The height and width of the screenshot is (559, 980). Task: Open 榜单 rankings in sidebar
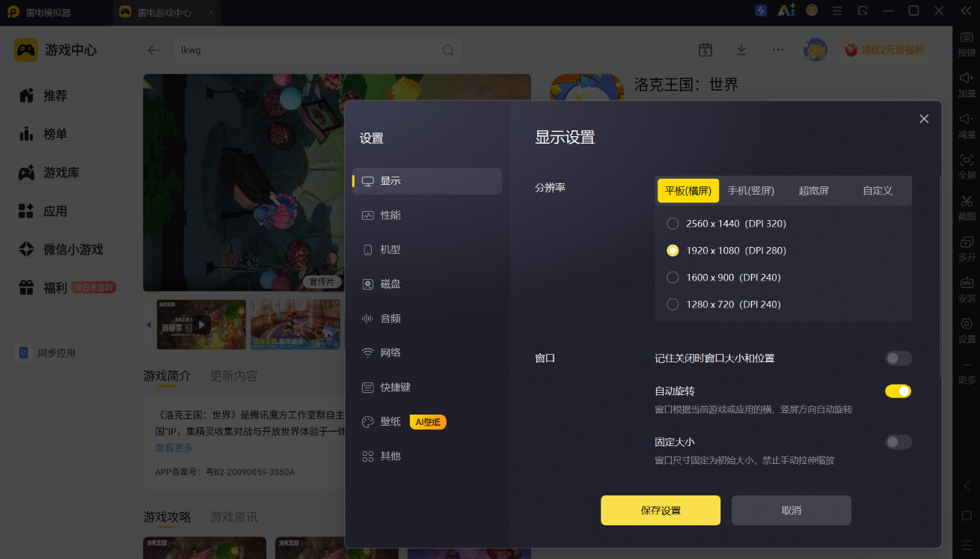click(x=43, y=134)
